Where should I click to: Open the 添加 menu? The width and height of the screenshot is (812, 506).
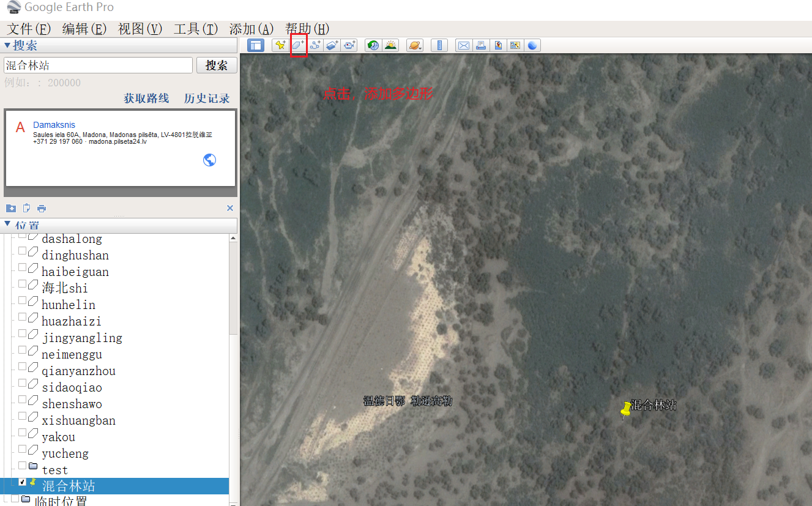[251, 29]
